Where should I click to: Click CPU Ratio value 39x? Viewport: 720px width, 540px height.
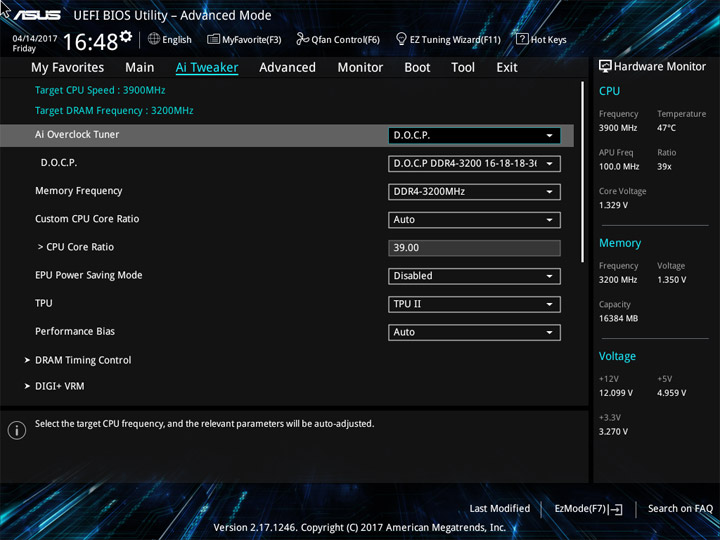coord(664,167)
